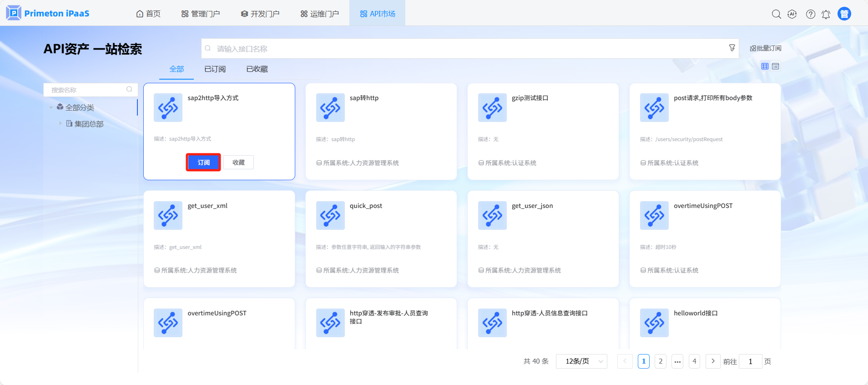Click the post请求,打印所有body参数 API icon
The height and width of the screenshot is (385, 868).
pos(654,108)
